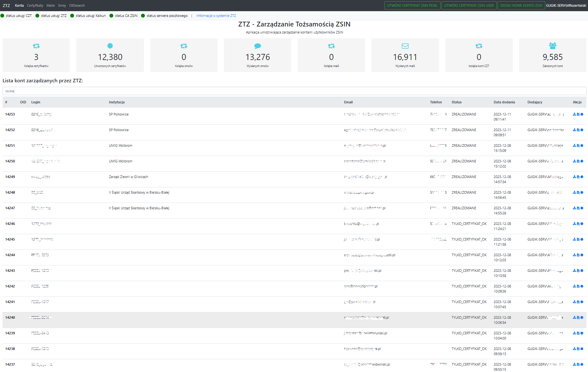This screenshot has width=588, height=372.
Task: Open the Smsy menu item
Action: [x=62, y=5]
